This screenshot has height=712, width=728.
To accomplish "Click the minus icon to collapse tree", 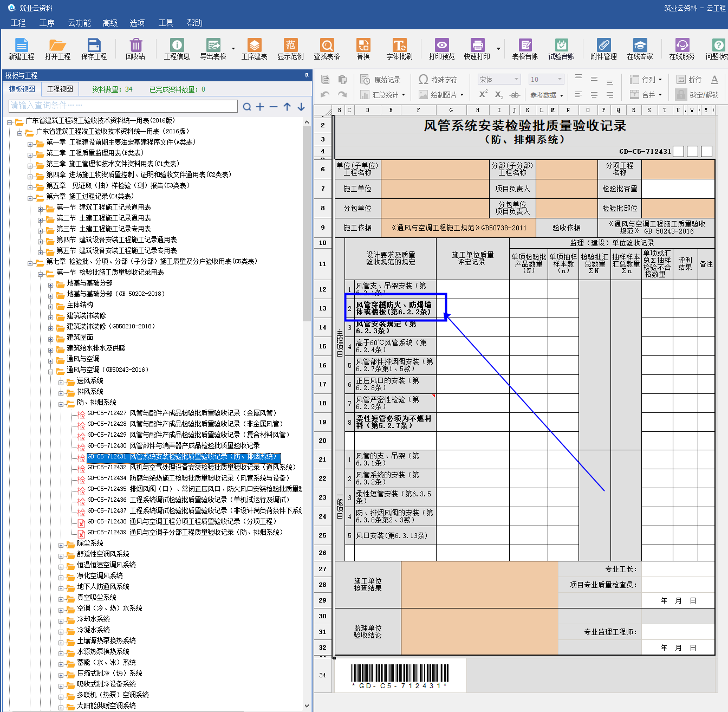I will 274,107.
